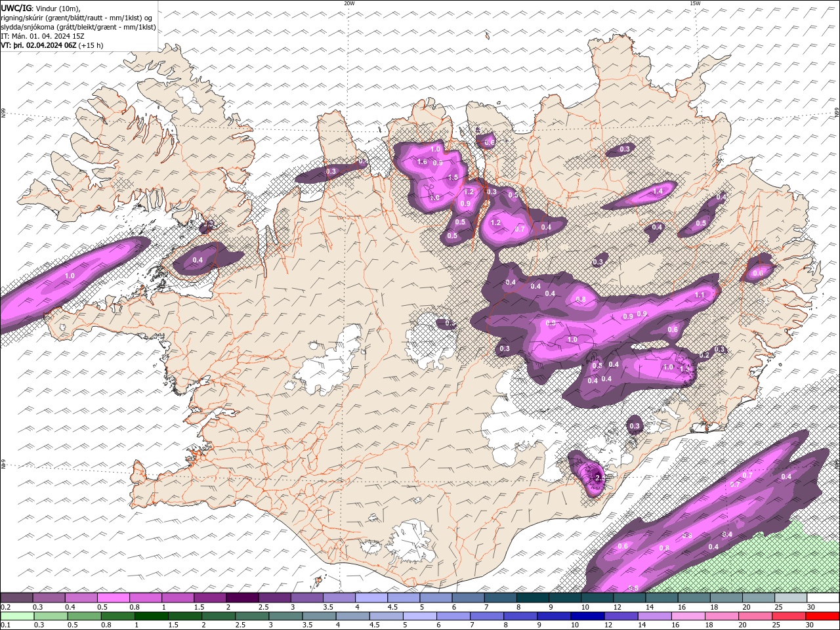The height and width of the screenshot is (630, 840).
Task: Select the dark teal 8 swatch in upper legend
Action: pyautogui.click(x=533, y=598)
